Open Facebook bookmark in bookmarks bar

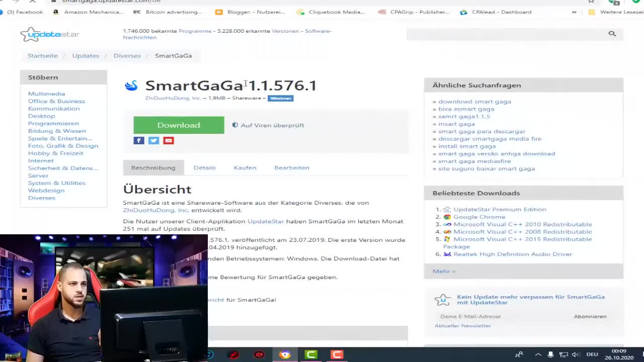coord(22,12)
